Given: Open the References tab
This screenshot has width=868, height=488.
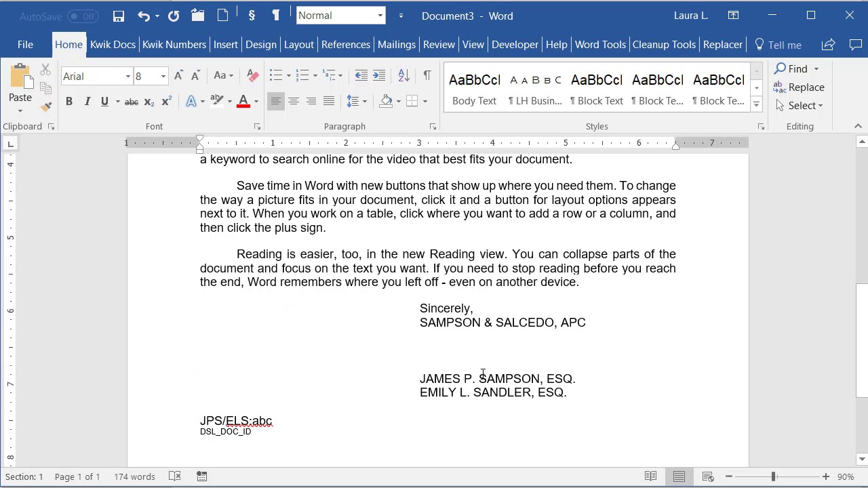Looking at the screenshot, I should [x=346, y=45].
